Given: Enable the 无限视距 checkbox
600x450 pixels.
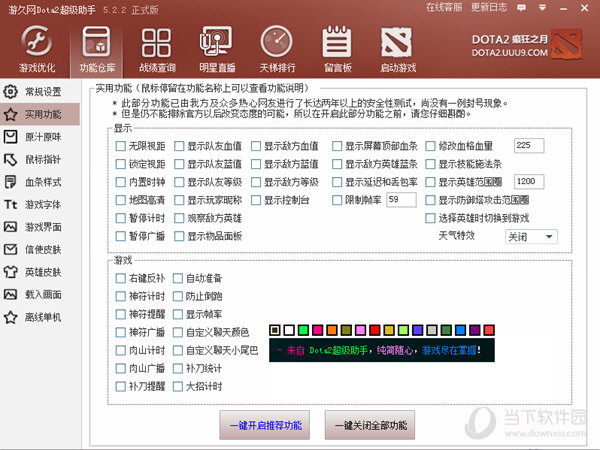Looking at the screenshot, I should [121, 146].
